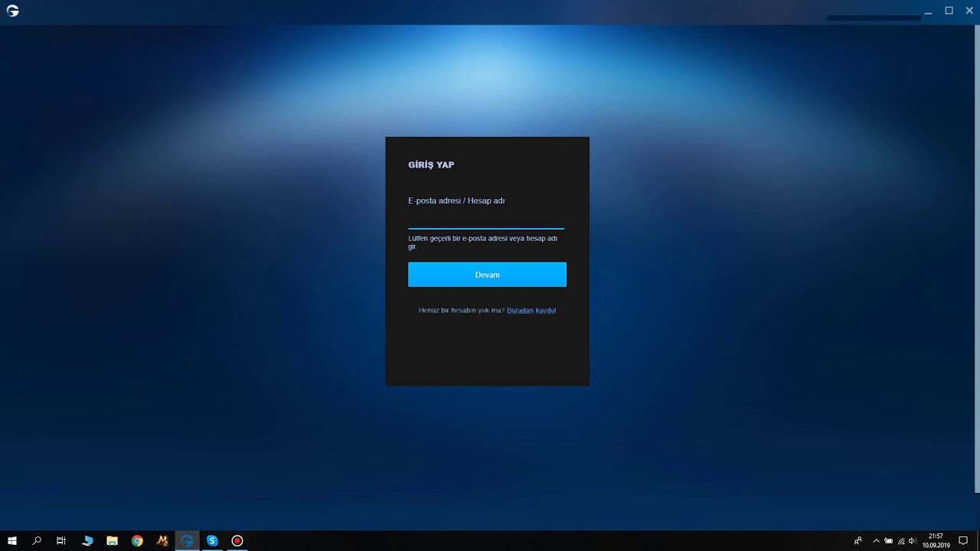Switch to the Gameforge client taskbar icon

pos(187,541)
